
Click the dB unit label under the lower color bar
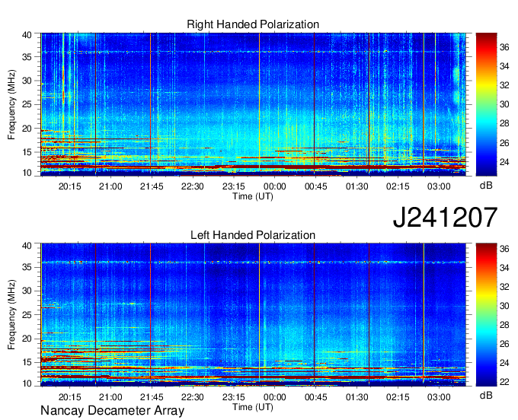486,395
